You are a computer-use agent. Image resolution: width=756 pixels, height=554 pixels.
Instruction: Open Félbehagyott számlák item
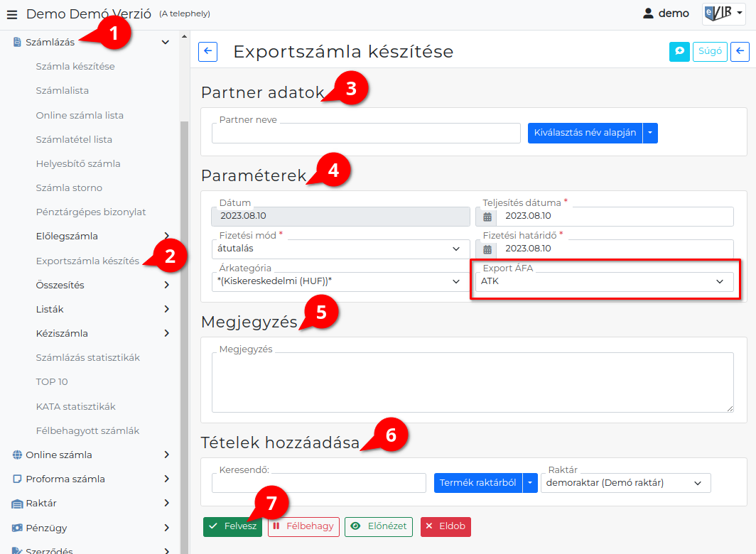click(x=87, y=430)
